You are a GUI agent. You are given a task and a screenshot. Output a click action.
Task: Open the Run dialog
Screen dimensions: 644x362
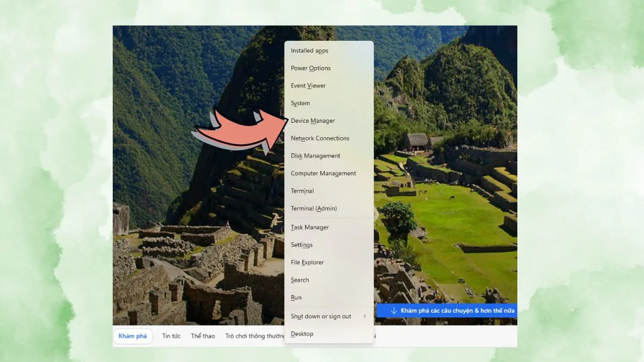coord(295,297)
